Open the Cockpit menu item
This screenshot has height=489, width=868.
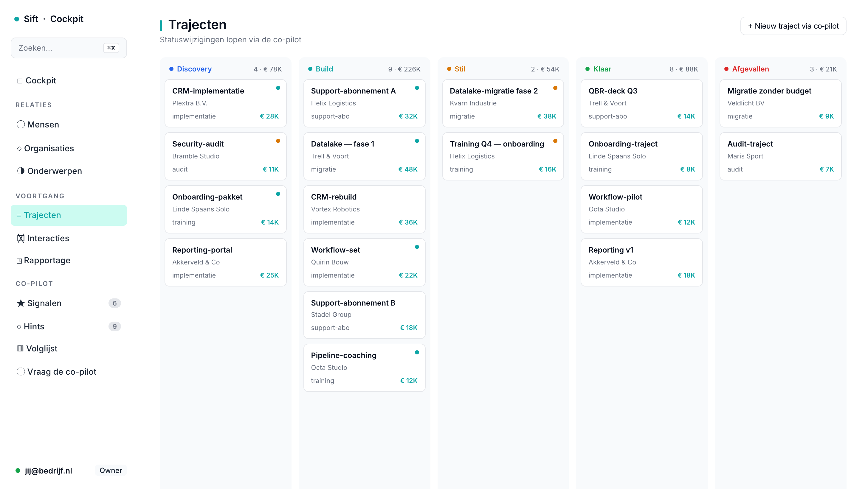point(69,81)
